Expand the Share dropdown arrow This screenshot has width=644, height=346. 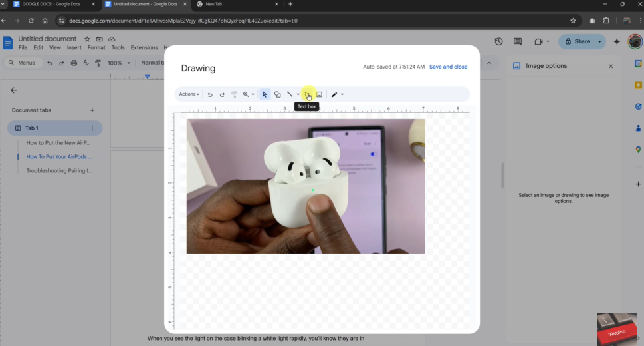(x=599, y=41)
